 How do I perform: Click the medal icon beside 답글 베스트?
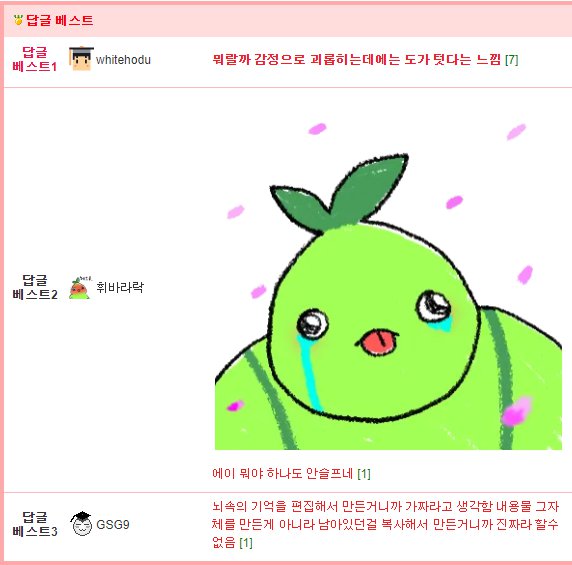pos(18,20)
